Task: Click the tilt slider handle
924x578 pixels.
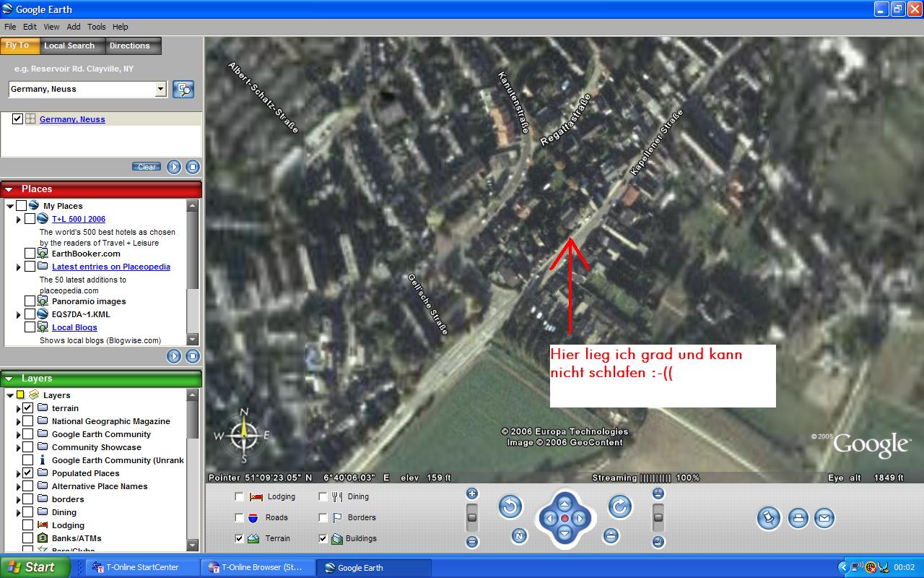Action: pos(658,517)
